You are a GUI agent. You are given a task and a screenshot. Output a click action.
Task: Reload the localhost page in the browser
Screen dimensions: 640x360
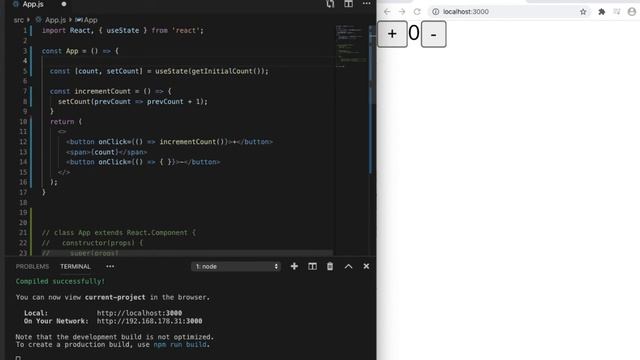tap(417, 12)
